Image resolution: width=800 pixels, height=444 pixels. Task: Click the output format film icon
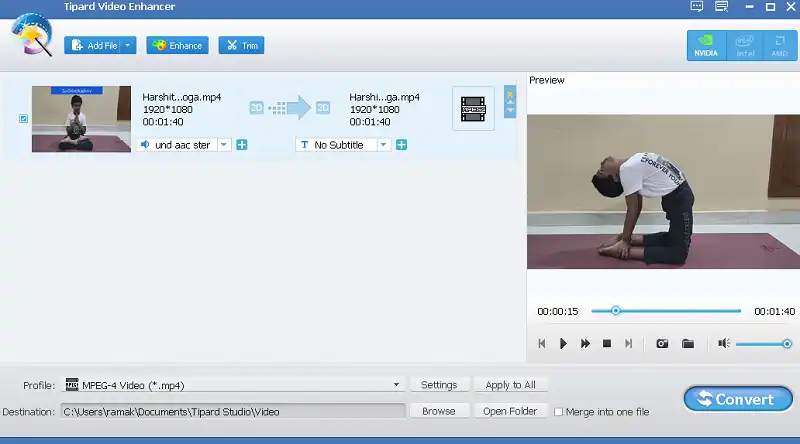point(473,109)
